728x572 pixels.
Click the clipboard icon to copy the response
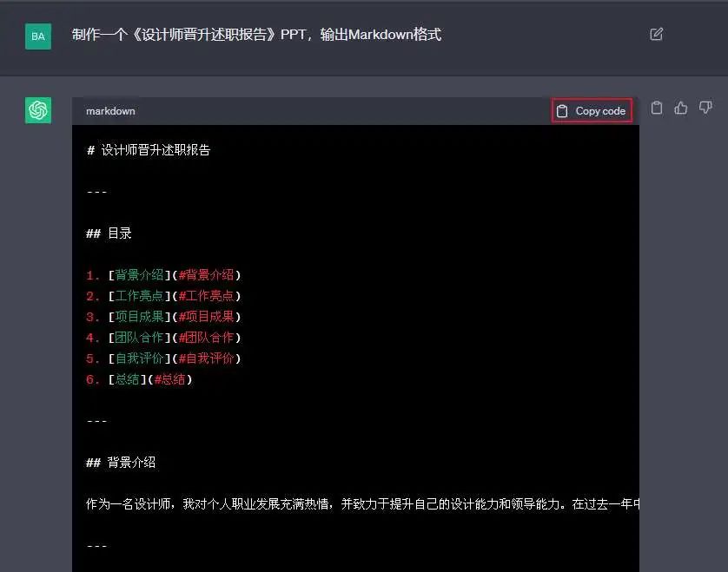click(656, 108)
